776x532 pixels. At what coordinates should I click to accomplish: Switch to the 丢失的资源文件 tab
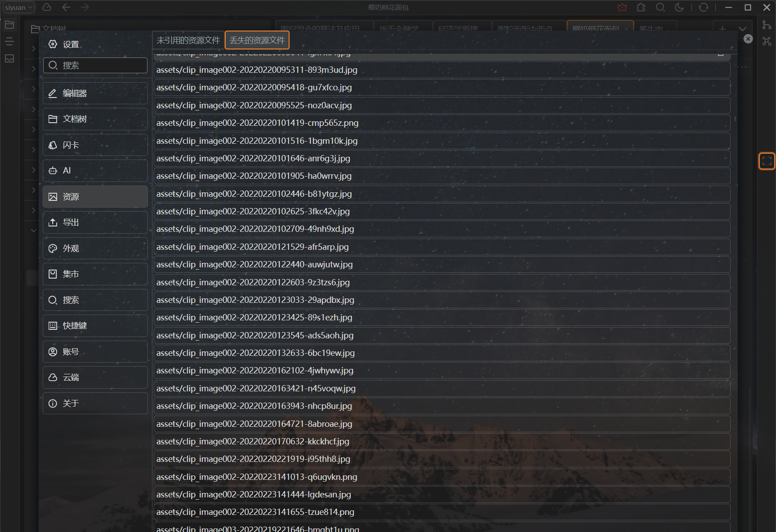pos(257,40)
